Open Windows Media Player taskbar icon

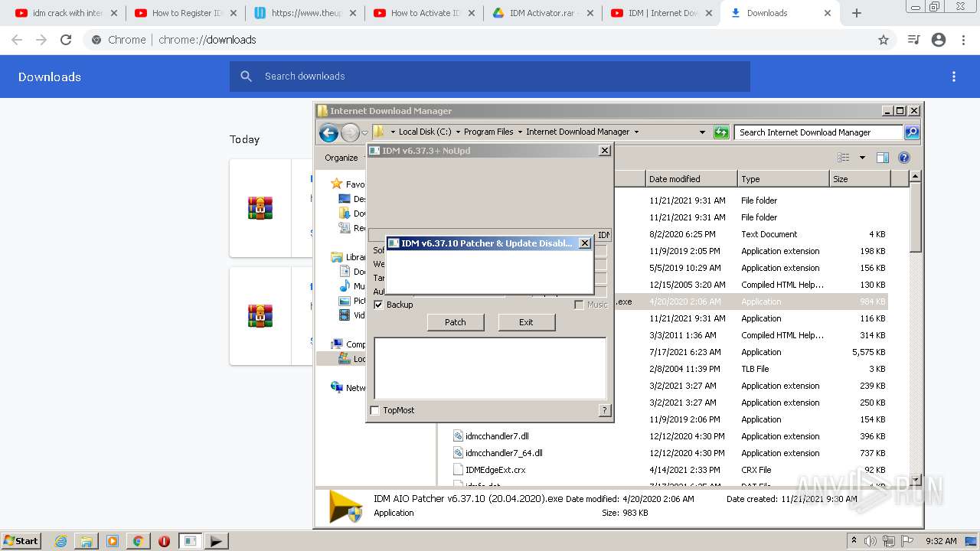[x=113, y=541]
